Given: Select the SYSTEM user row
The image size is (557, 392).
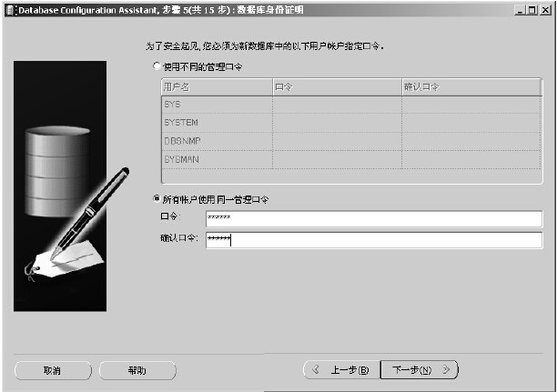Looking at the screenshot, I should pyautogui.click(x=351, y=123).
